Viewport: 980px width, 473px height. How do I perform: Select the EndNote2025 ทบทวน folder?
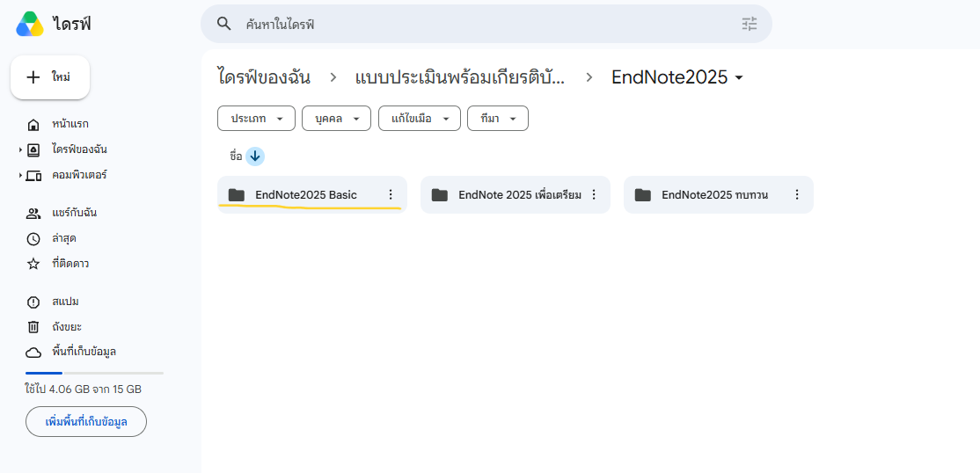[x=719, y=195]
